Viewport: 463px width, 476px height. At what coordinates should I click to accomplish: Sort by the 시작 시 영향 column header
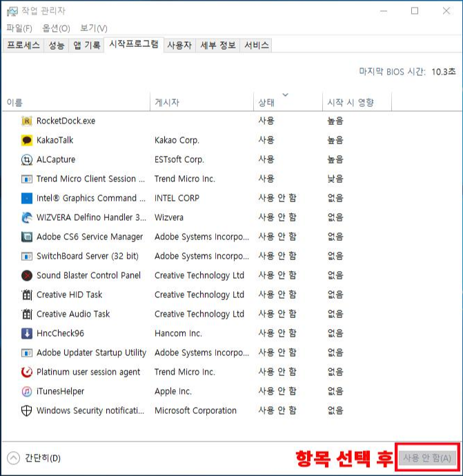[x=357, y=102]
